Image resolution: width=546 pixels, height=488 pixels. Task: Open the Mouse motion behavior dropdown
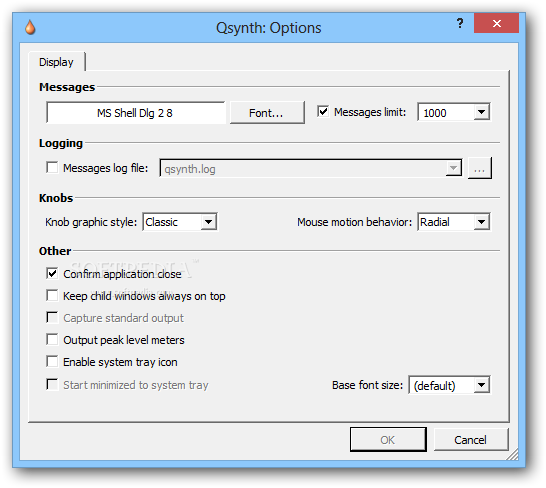coord(454,222)
